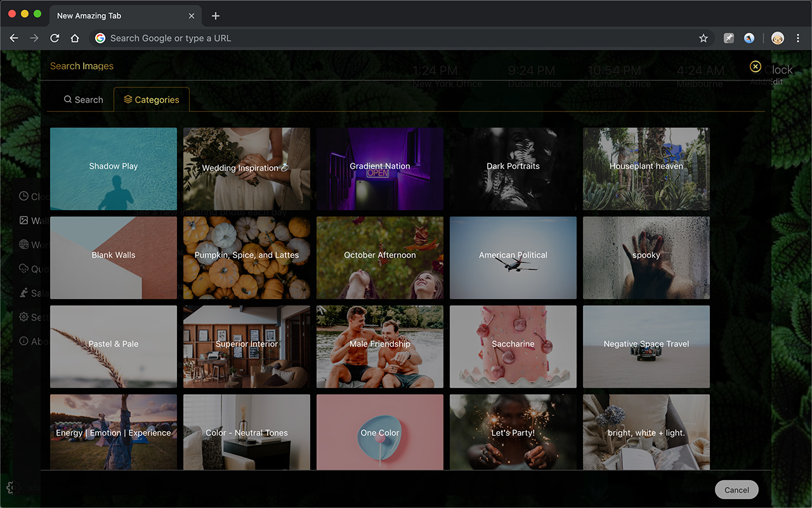Viewport: 812px width, 508px height.
Task: Click the browser forward arrow
Action: (34, 38)
